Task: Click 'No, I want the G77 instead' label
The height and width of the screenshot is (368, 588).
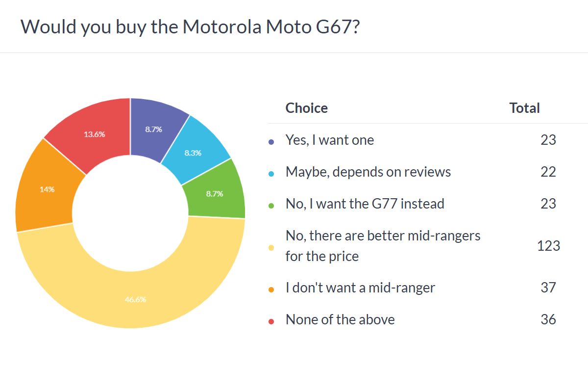Action: (365, 204)
